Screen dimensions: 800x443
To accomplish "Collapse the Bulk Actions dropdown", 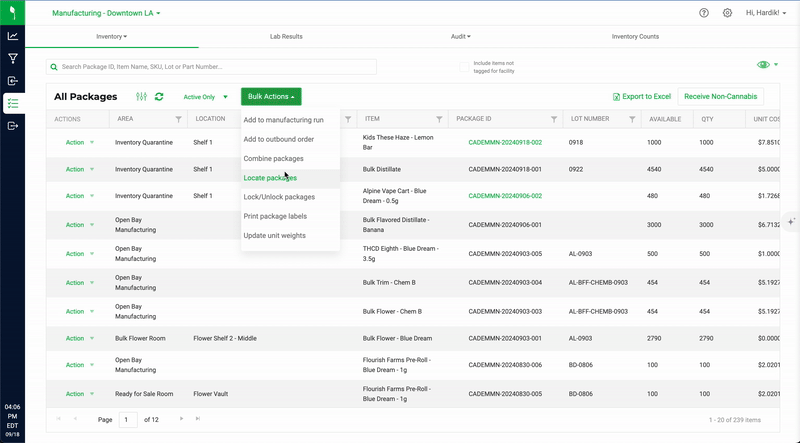I will coord(271,96).
